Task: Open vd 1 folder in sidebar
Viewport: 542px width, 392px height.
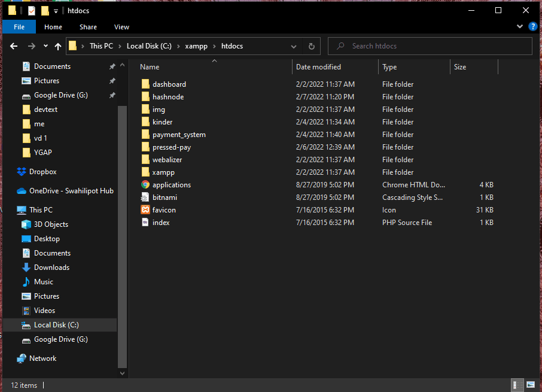Action: coord(41,138)
